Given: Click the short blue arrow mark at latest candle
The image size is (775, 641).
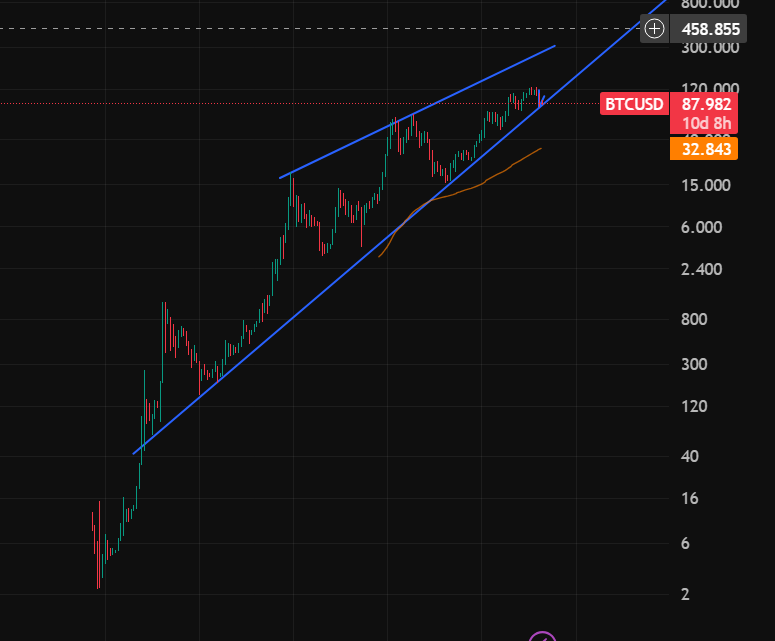Looking at the screenshot, I should (540, 100).
